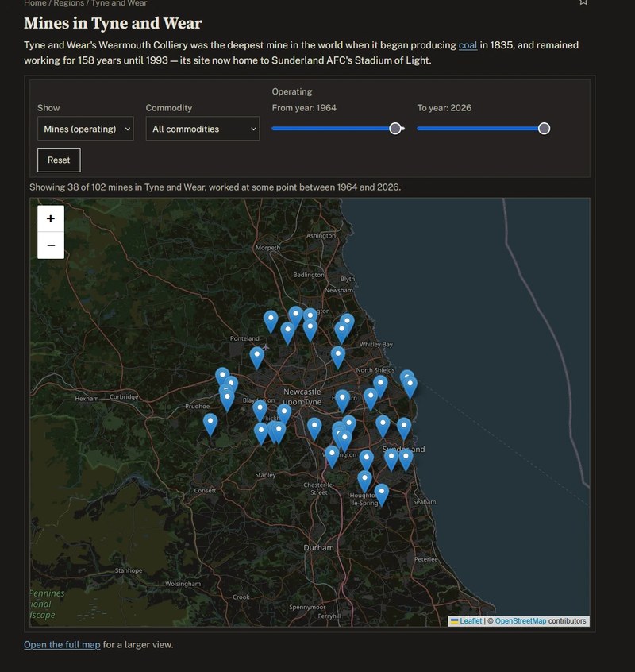This screenshot has width=635, height=672.
Task: Go to Home in the breadcrumb
Action: [x=35, y=3]
